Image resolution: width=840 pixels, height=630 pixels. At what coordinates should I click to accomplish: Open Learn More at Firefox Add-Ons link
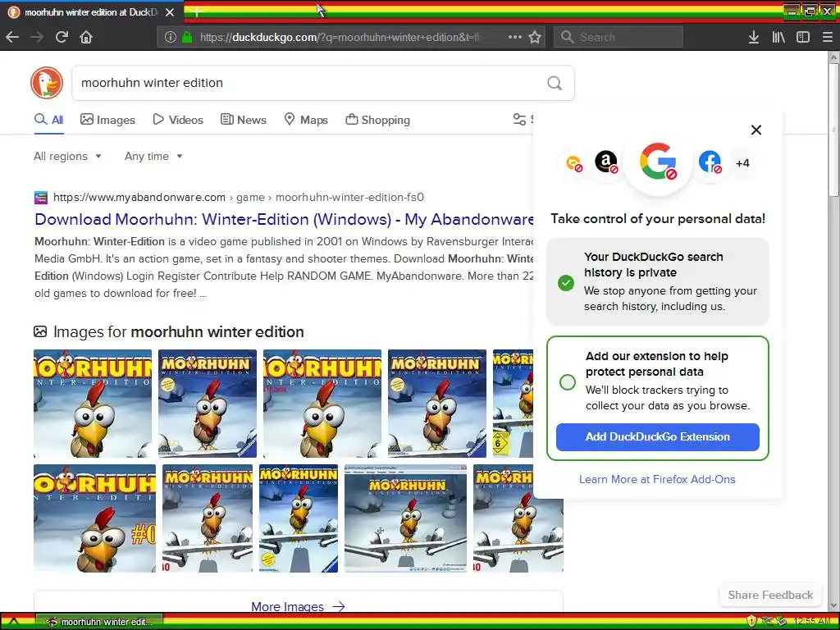pyautogui.click(x=657, y=479)
